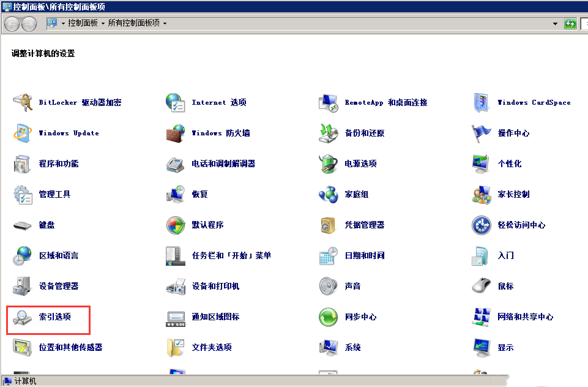Open the 区域和语言 globe icon
Image resolution: width=588 pixels, height=387 pixels.
pos(23,255)
